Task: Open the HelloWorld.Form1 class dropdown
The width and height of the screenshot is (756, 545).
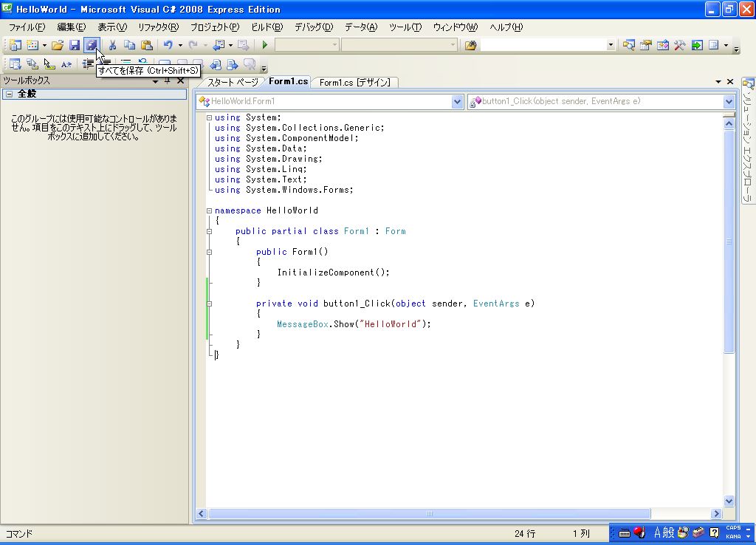Action: 457,102
